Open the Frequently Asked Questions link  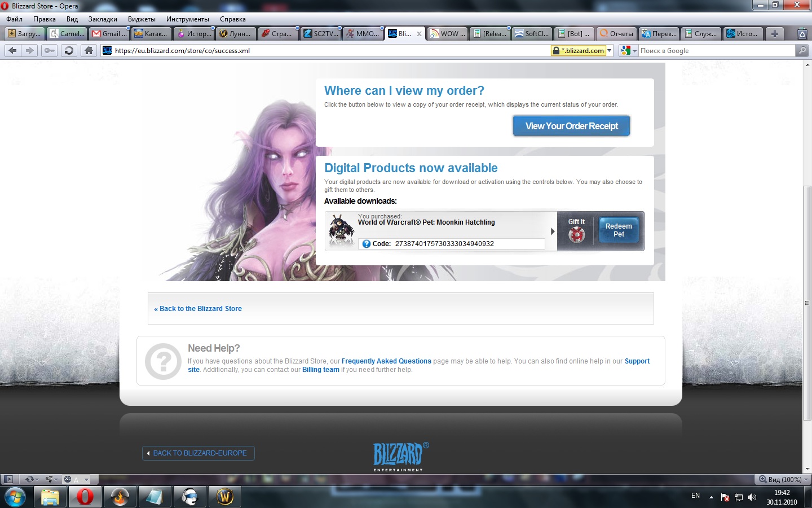386,361
